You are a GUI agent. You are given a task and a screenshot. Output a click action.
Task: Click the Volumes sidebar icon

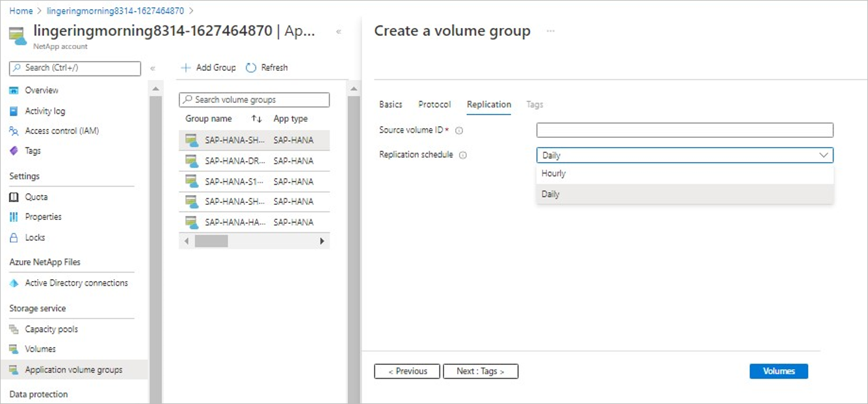click(x=14, y=349)
